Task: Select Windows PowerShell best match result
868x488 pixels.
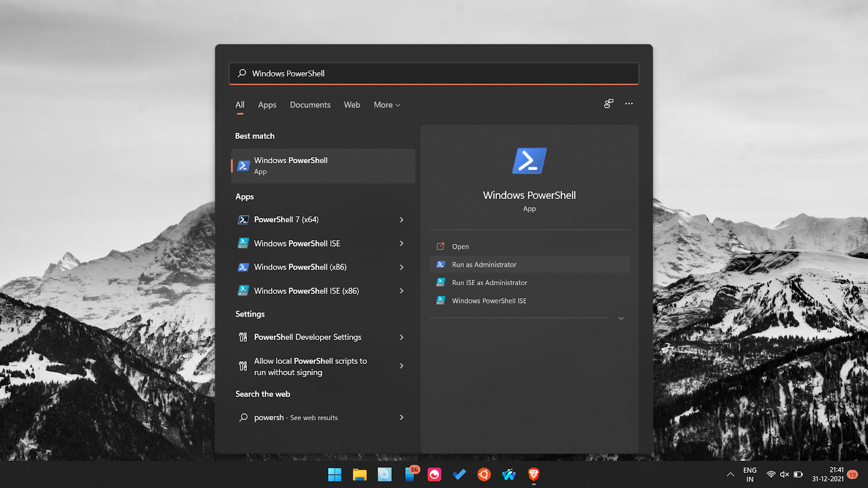Action: pyautogui.click(x=323, y=166)
